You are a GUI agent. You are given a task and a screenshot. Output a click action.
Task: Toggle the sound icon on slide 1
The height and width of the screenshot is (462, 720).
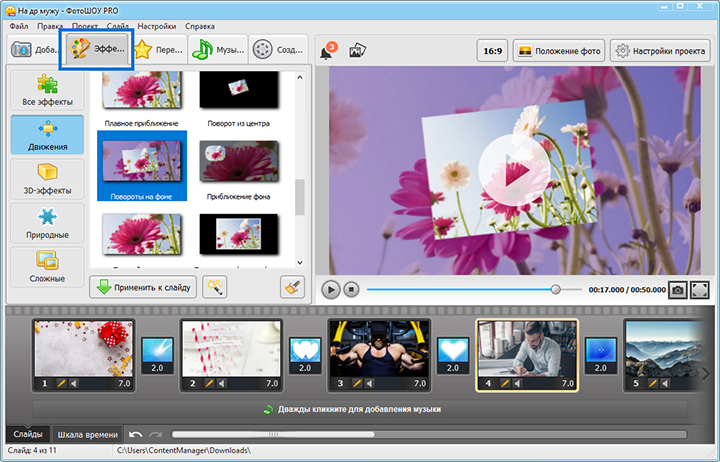click(x=74, y=383)
